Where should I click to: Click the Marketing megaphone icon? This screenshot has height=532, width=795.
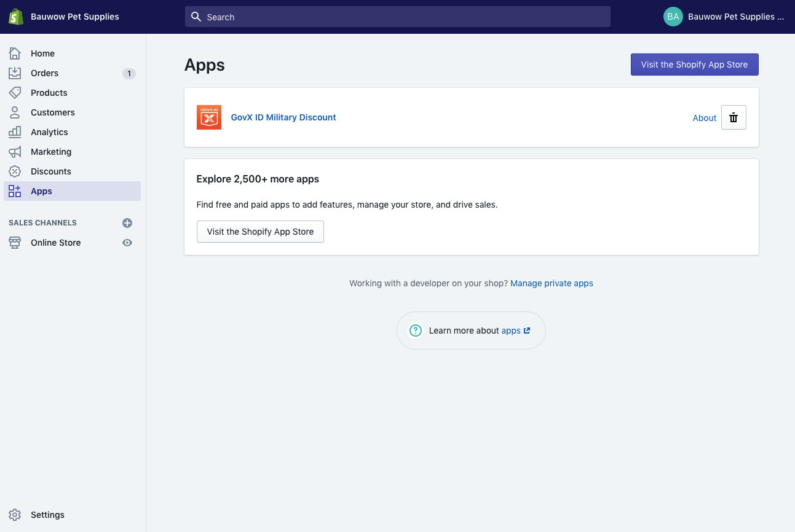[x=15, y=152]
